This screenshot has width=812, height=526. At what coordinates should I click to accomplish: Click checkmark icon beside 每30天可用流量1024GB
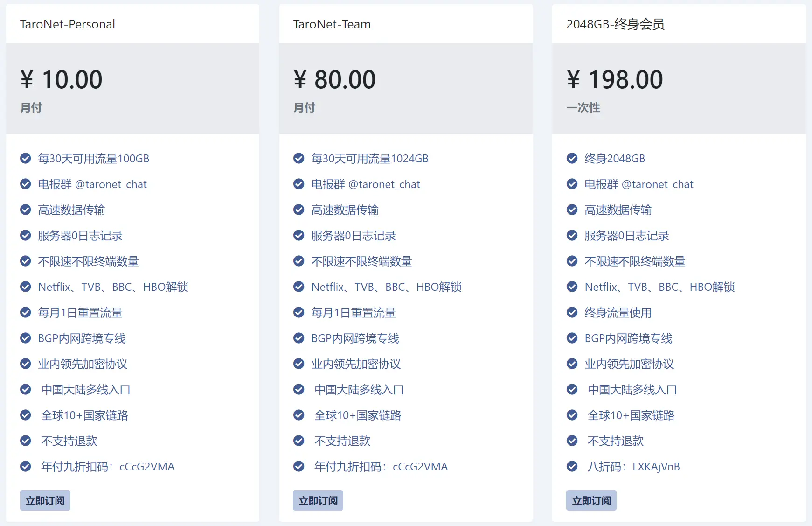[x=299, y=159]
